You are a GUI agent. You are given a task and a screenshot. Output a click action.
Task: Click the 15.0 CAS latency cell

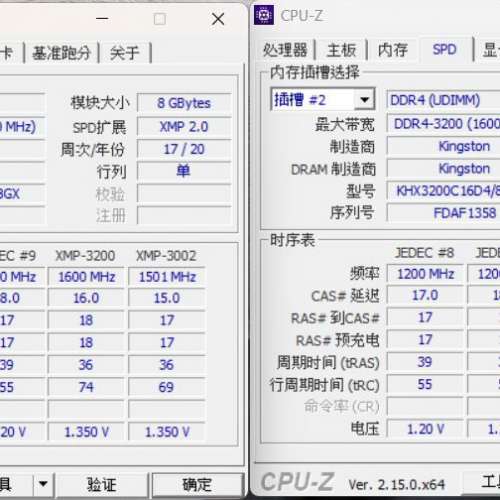(x=167, y=298)
